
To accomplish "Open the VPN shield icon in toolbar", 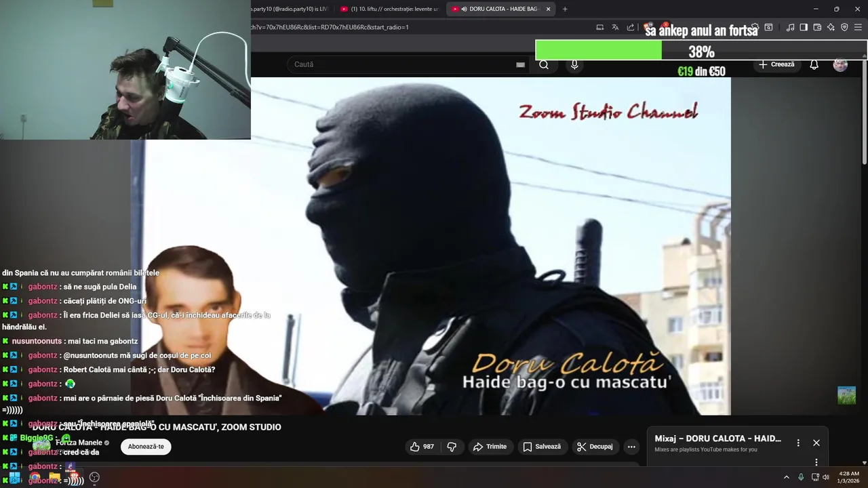I will tap(844, 27).
